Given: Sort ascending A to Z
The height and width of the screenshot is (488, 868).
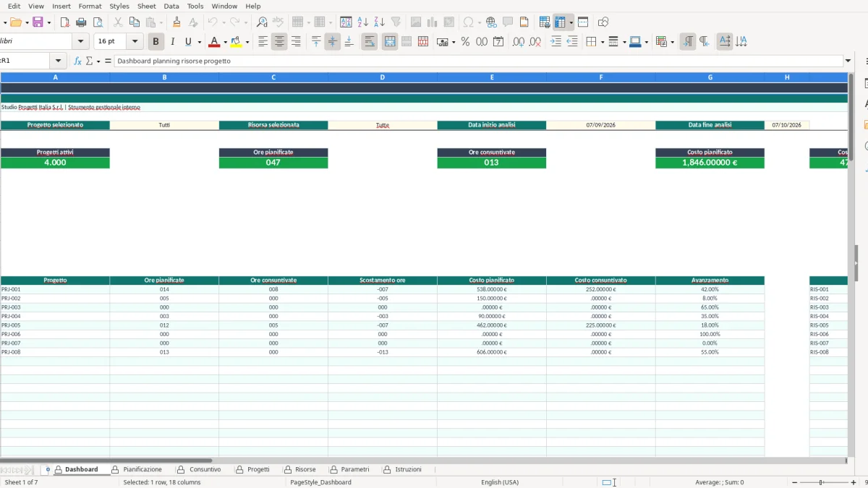Looking at the screenshot, I should coord(363,22).
